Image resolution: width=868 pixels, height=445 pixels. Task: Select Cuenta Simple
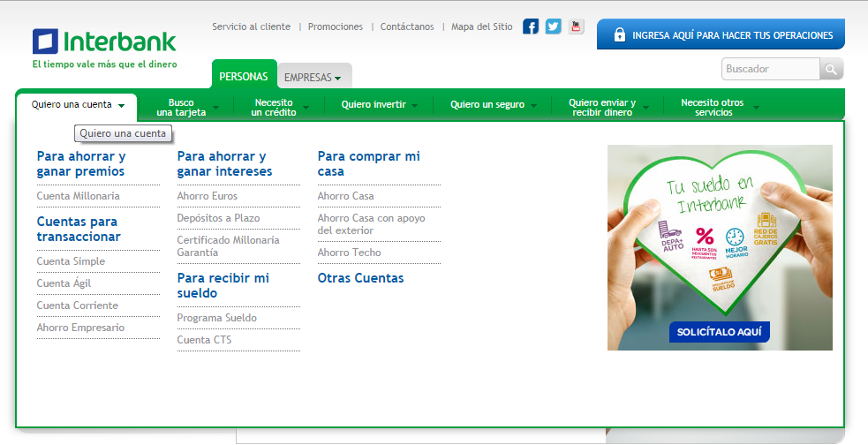[71, 261]
